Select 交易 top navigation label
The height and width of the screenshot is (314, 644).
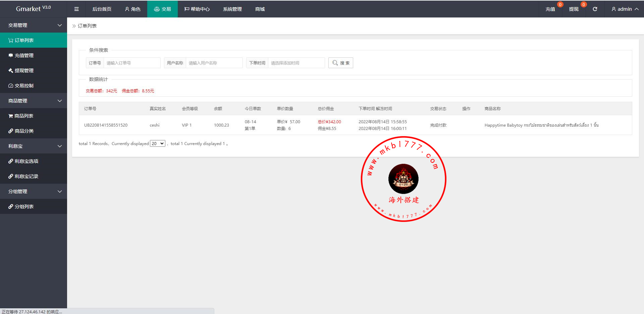(x=166, y=9)
